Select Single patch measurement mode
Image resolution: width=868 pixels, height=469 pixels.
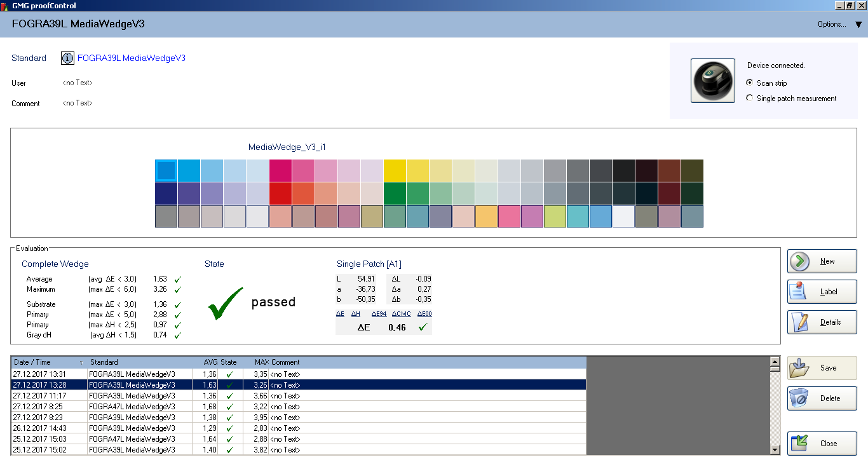(x=750, y=98)
